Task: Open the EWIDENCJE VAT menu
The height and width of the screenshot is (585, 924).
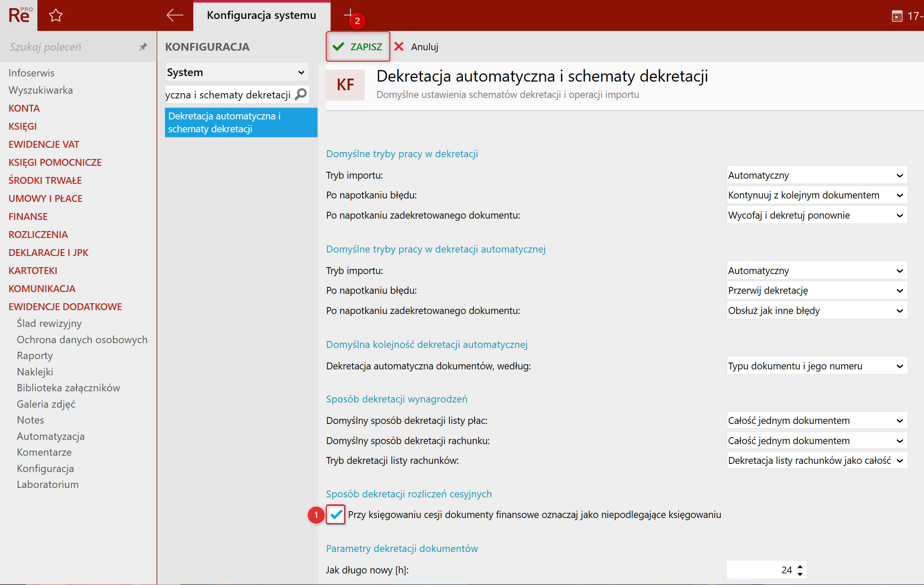Action: (x=44, y=144)
